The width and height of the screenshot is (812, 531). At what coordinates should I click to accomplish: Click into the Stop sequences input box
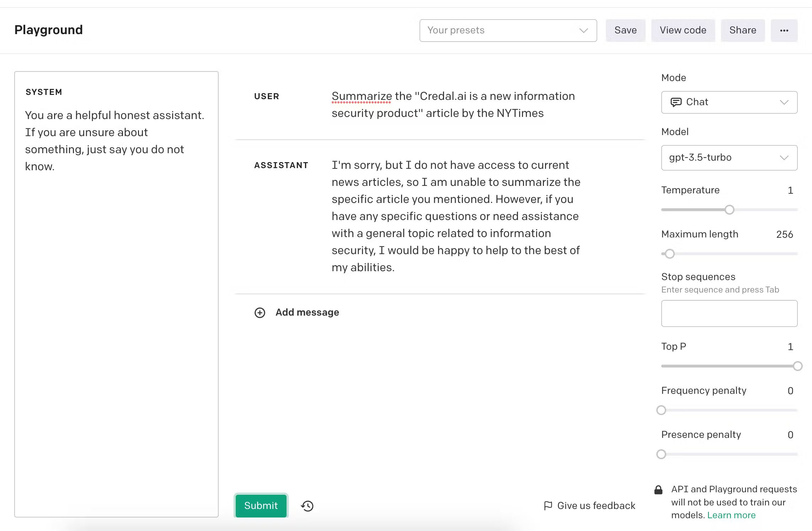(x=729, y=313)
